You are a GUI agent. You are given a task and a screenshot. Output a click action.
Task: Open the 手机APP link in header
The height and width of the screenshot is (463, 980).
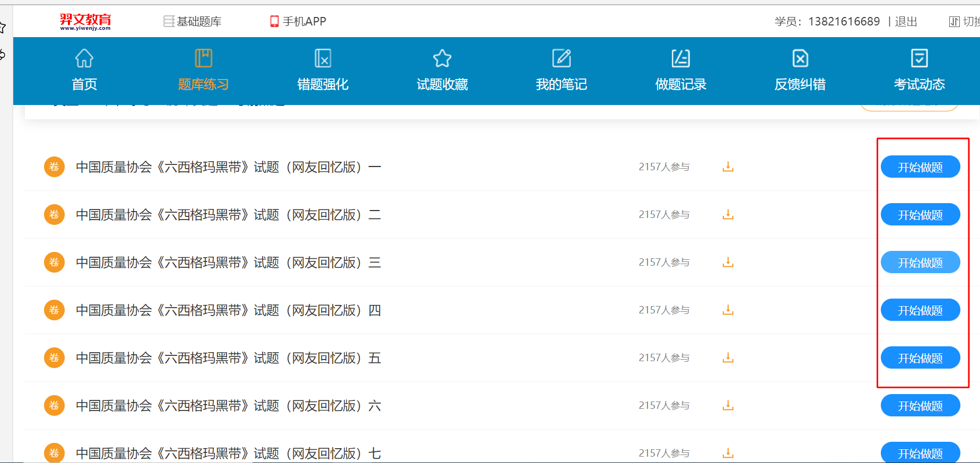click(x=298, y=21)
